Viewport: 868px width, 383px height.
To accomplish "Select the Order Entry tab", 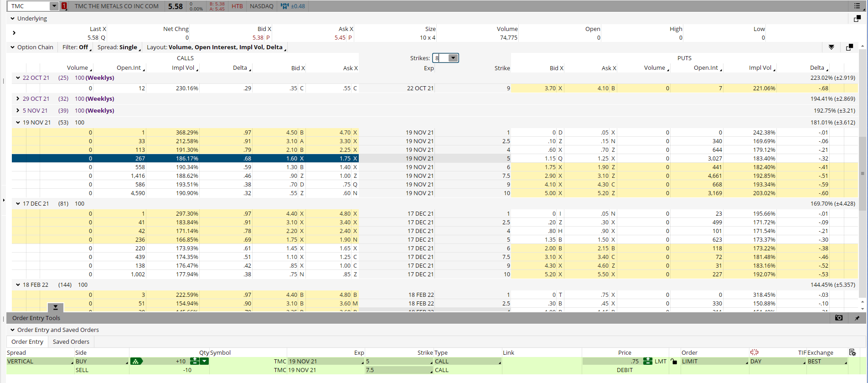I will pos(27,342).
